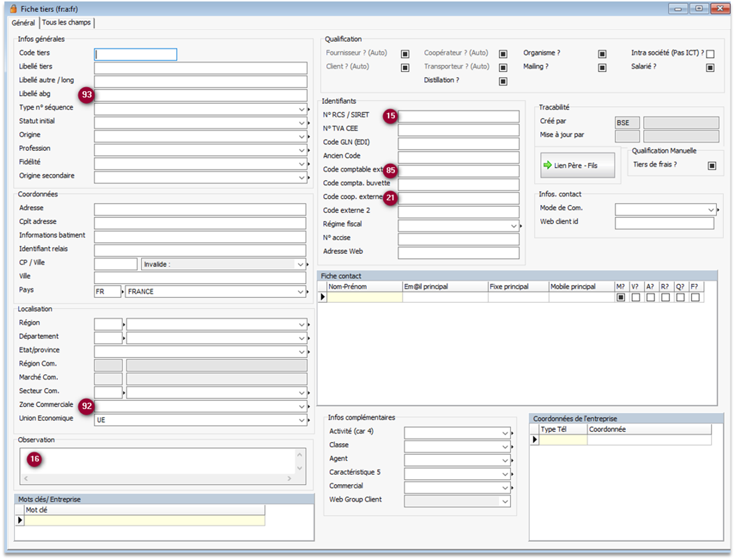Viewport: 735px width, 560px height.
Task: Open the Statut initial dropdown
Action: pyautogui.click(x=301, y=123)
